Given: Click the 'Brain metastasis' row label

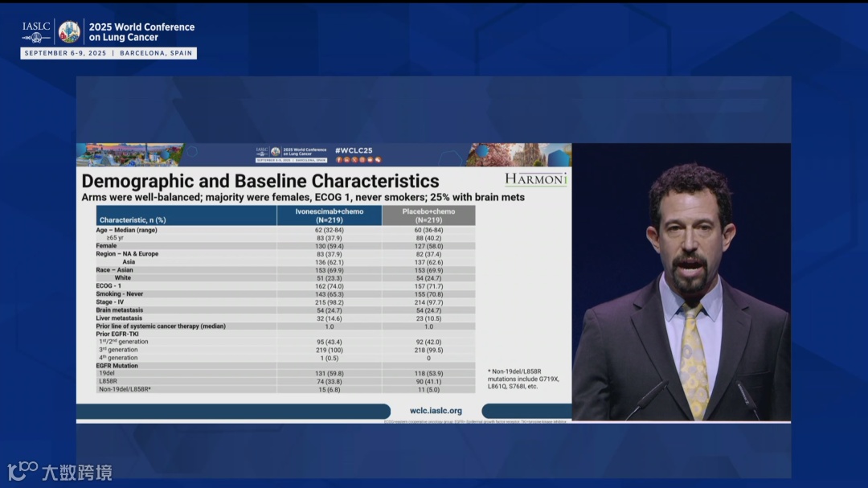Looking at the screenshot, I should [x=120, y=310].
